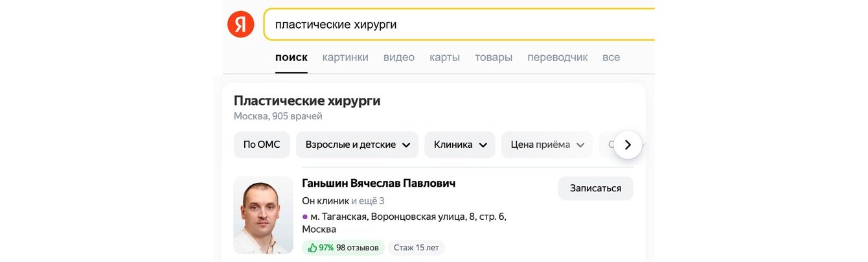The width and height of the screenshot is (868, 262).
Task: Click the 'Он клиник' clinic link
Action: click(325, 200)
